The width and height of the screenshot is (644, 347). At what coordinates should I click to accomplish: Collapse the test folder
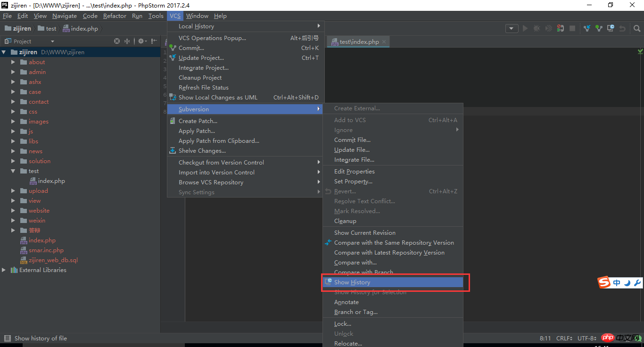(13, 171)
